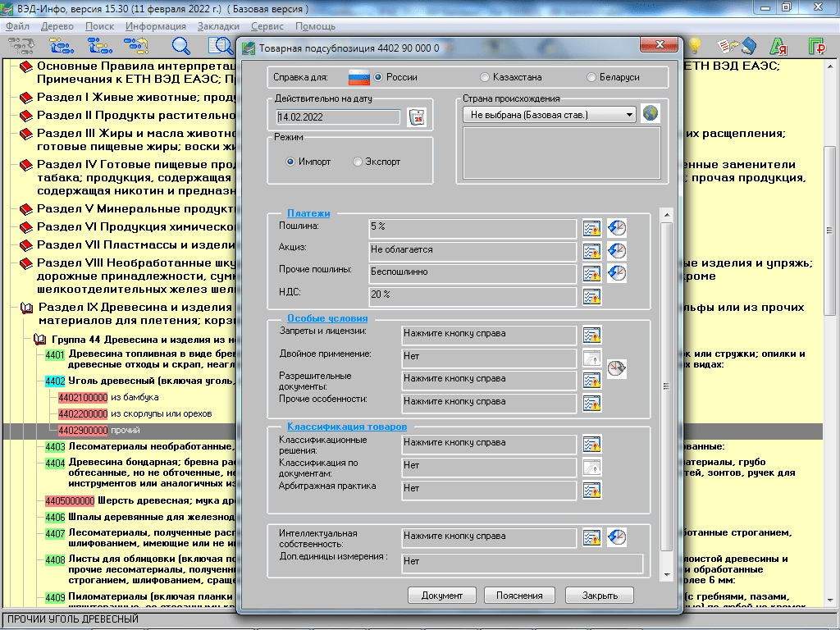Viewport: 840px width, 630px height.
Task: Collapse Раздел IX Древесина и изделия
Action: tap(26, 308)
